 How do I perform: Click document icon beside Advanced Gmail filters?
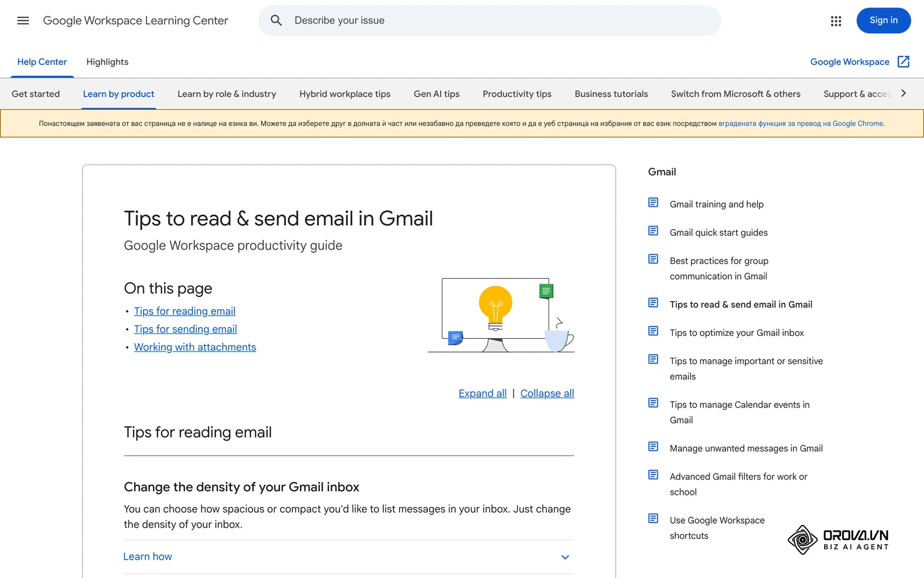click(653, 475)
